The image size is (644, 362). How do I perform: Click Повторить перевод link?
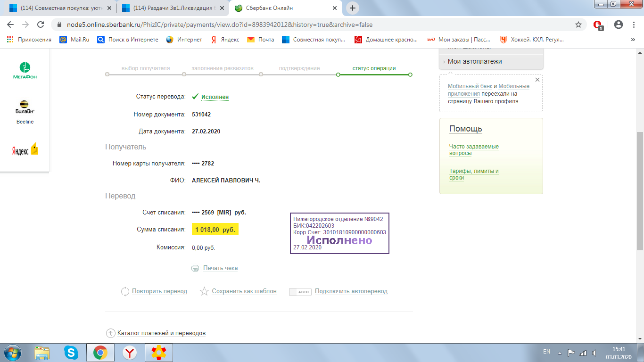click(x=159, y=291)
